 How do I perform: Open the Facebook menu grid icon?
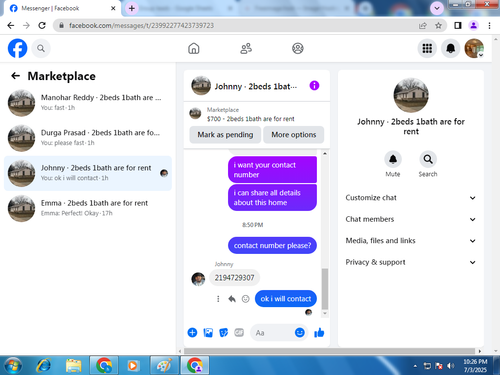tap(427, 49)
